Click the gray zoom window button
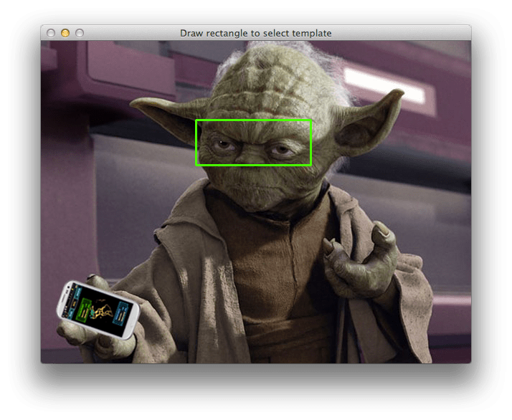512x420 pixels. point(80,33)
